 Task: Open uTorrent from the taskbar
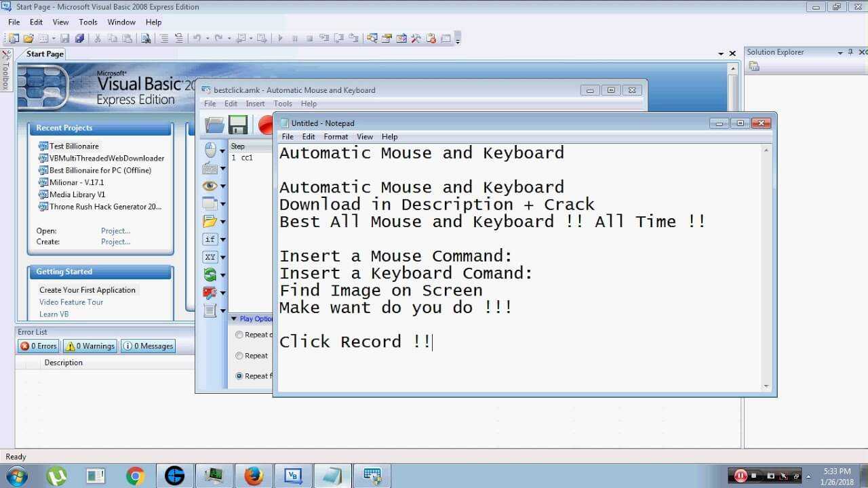(56, 476)
